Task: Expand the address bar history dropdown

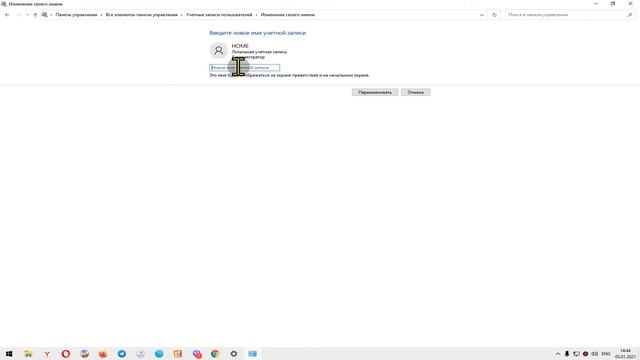Action: point(482,15)
